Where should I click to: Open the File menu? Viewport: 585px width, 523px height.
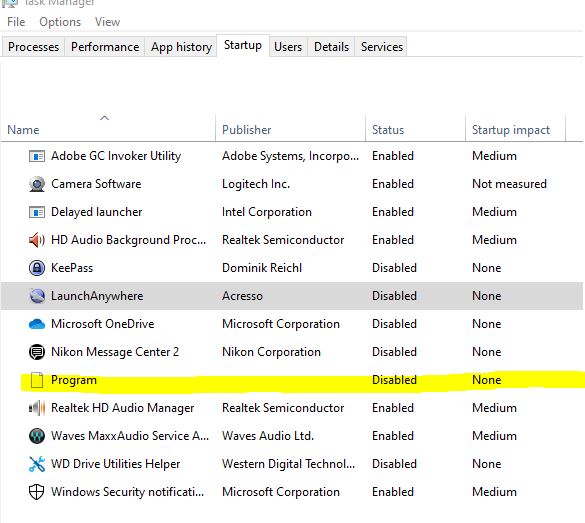click(x=16, y=22)
